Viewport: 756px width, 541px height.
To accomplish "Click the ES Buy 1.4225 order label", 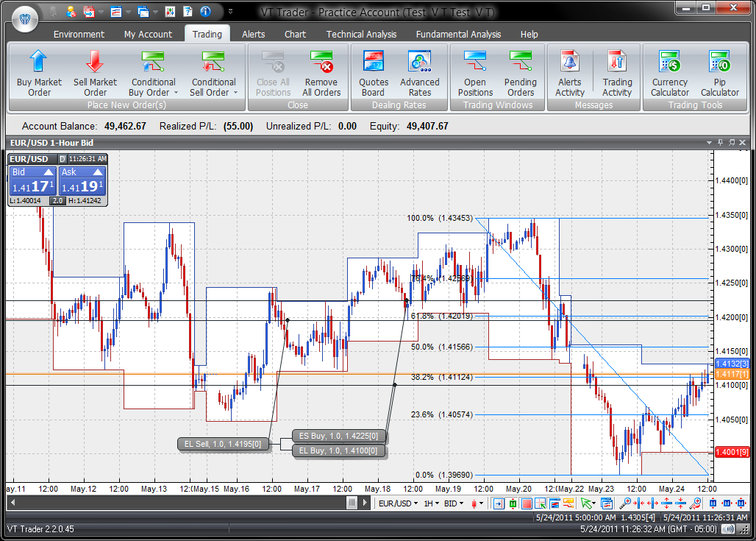I will click(339, 435).
